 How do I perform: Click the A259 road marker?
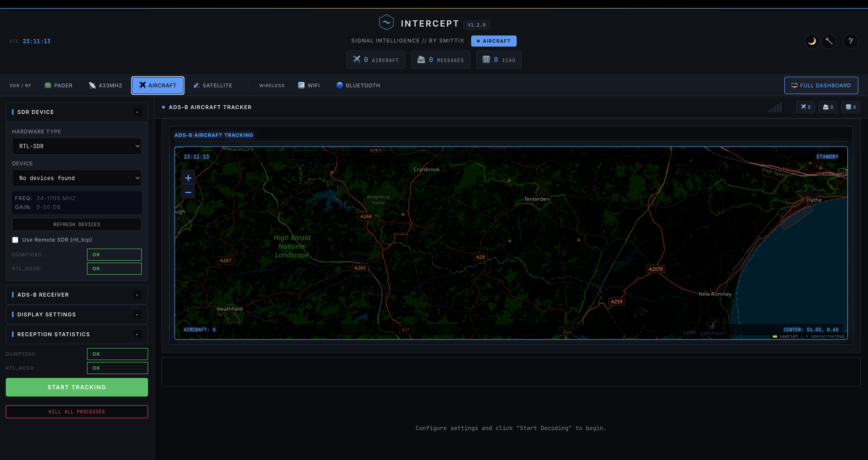click(617, 301)
